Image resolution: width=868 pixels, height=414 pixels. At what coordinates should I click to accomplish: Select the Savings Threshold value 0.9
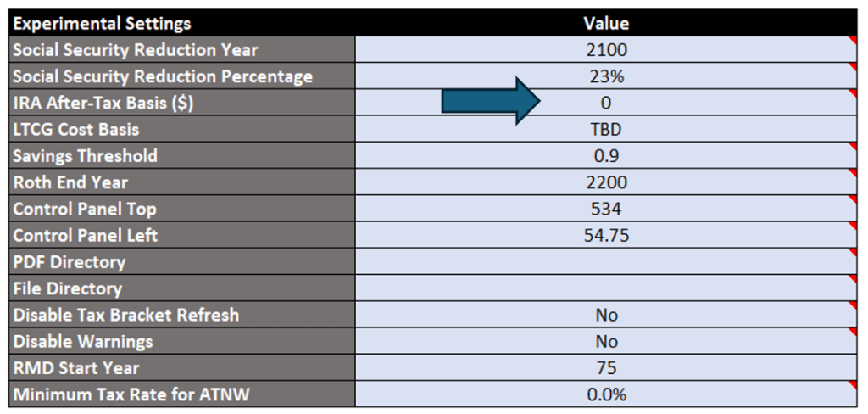pyautogui.click(x=606, y=156)
